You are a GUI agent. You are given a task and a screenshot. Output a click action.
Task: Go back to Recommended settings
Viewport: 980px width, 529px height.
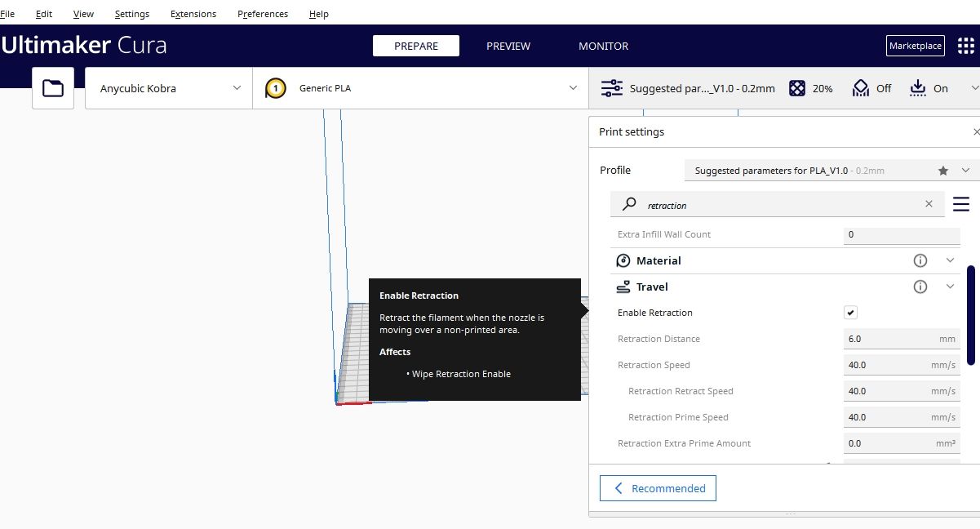click(x=658, y=488)
